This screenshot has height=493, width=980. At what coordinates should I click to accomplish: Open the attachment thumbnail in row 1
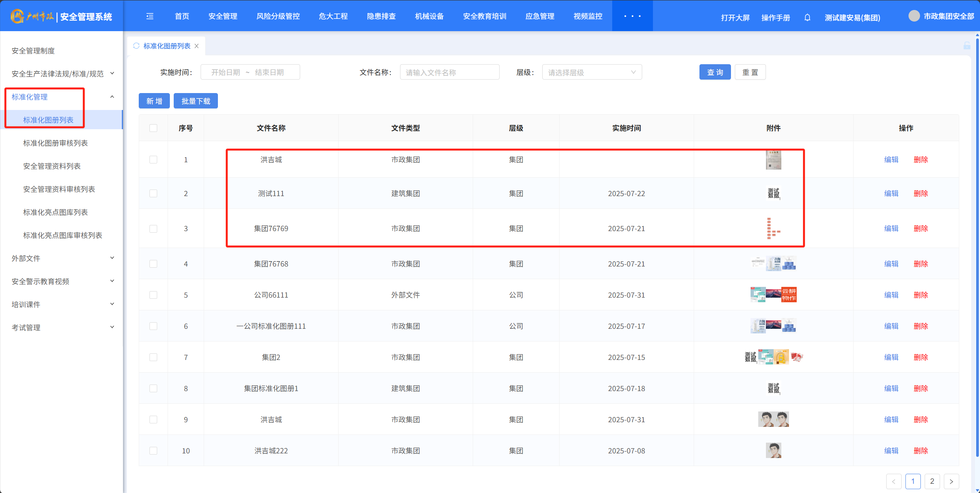773,160
